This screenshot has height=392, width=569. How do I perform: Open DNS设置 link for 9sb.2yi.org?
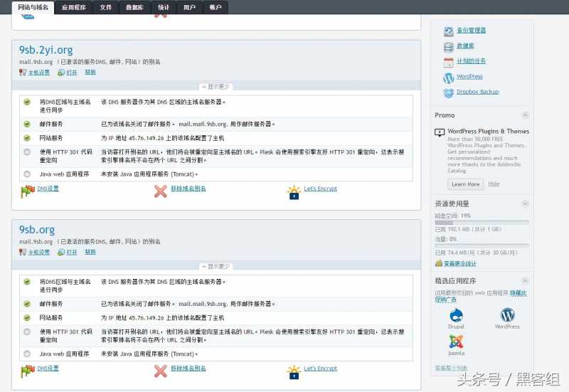coord(48,189)
